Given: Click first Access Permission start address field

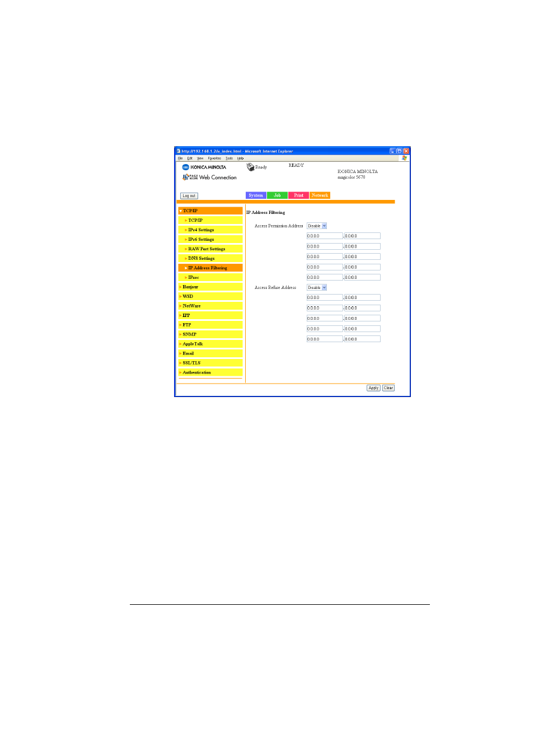Looking at the screenshot, I should [x=325, y=236].
